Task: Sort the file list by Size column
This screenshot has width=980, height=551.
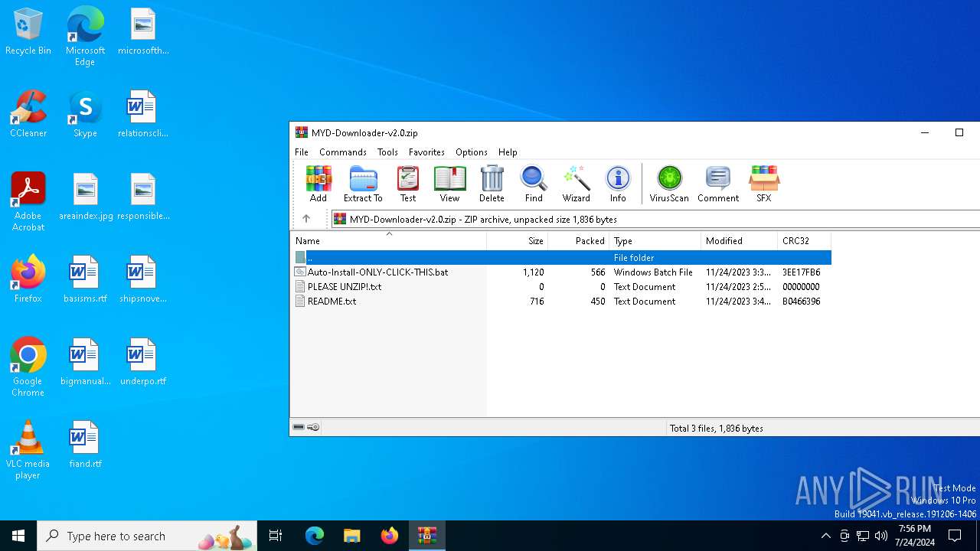Action: pyautogui.click(x=517, y=240)
